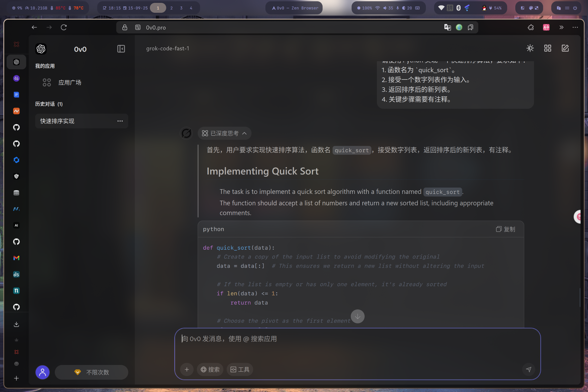Open the blue document pinned tab
This screenshot has height=392, width=588.
(16, 95)
